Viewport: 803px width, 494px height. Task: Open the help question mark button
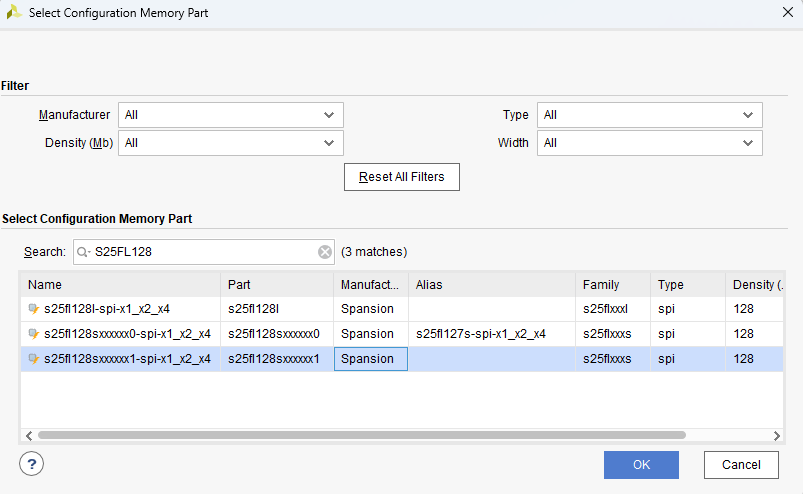[31, 464]
